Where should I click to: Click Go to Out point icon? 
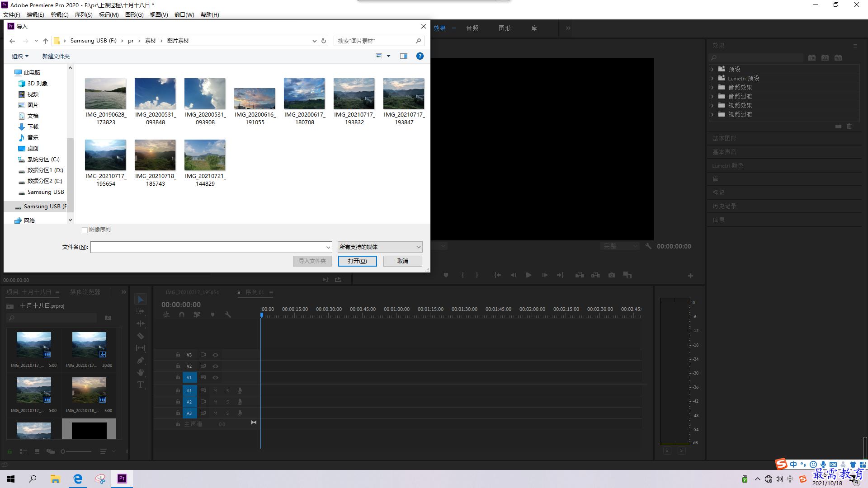tap(560, 275)
